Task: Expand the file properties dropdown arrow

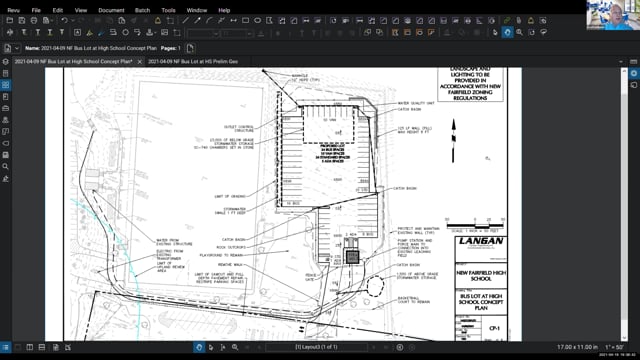Action: [17, 48]
